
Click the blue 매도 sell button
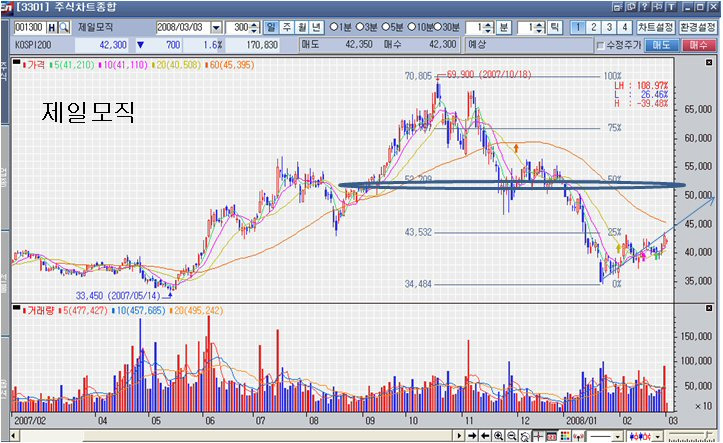click(x=662, y=46)
